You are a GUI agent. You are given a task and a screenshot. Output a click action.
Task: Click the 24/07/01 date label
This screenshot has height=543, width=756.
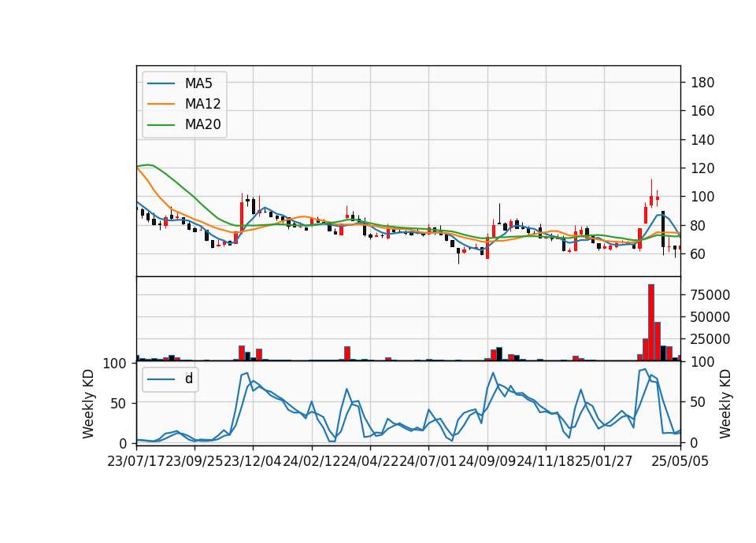428,461
